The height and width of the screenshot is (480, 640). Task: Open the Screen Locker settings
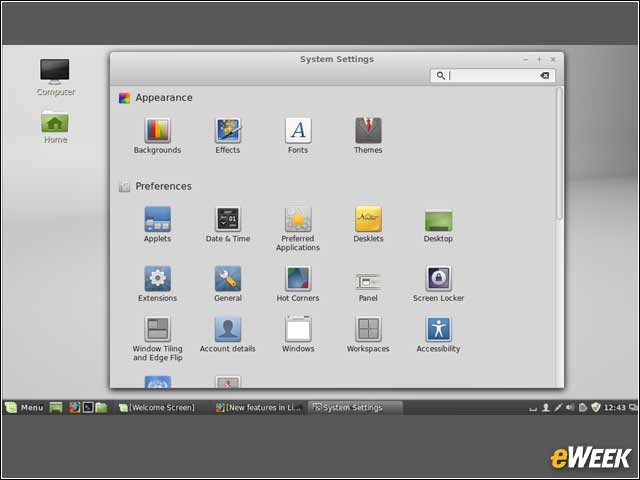point(438,284)
